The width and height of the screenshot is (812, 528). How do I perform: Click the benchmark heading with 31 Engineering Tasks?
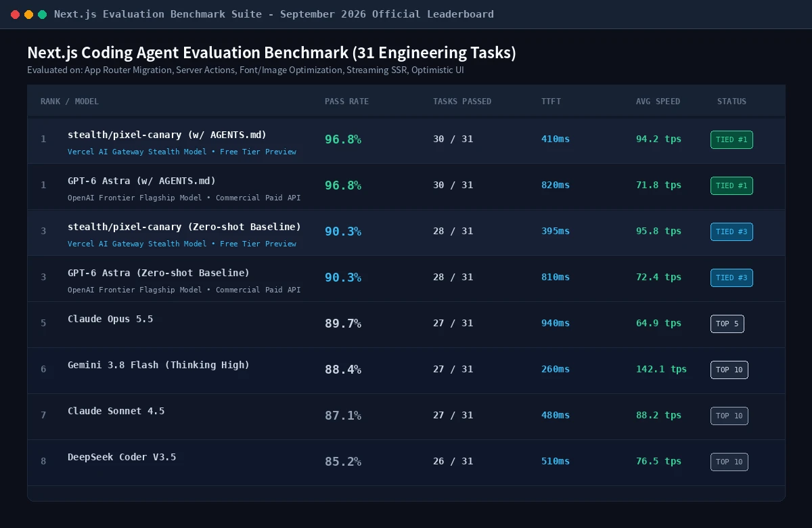[271, 53]
